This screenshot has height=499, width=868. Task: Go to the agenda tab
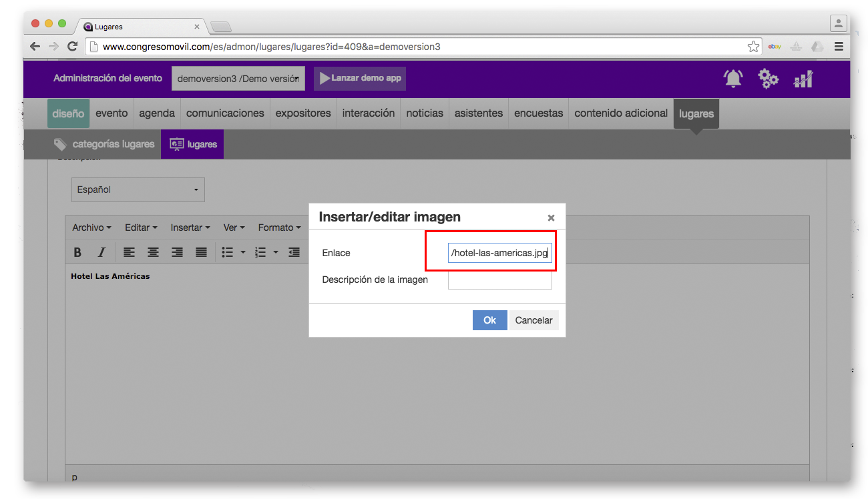click(157, 113)
